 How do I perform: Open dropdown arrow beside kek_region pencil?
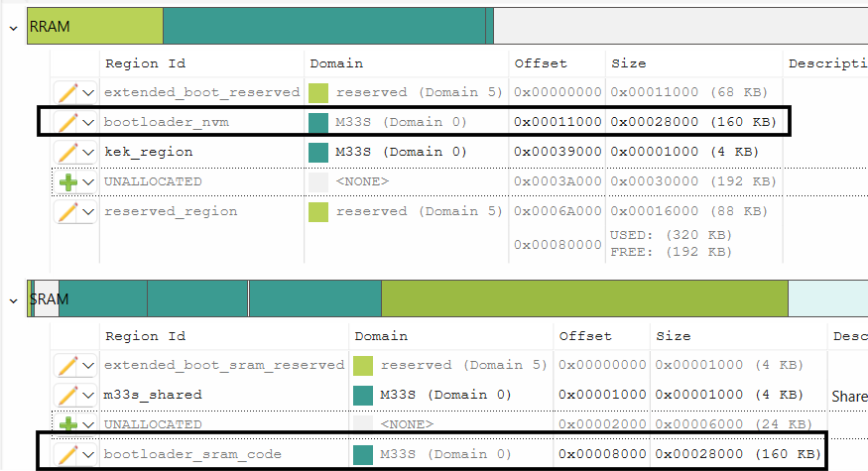click(x=88, y=152)
